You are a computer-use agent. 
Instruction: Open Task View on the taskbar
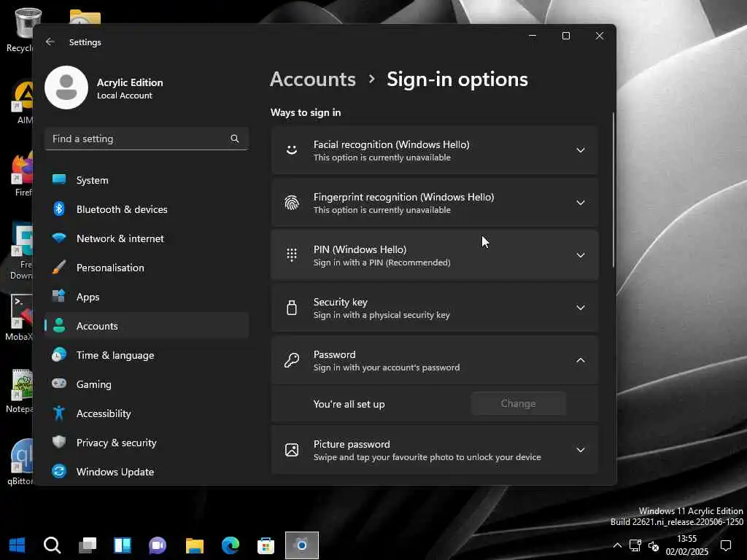88,545
